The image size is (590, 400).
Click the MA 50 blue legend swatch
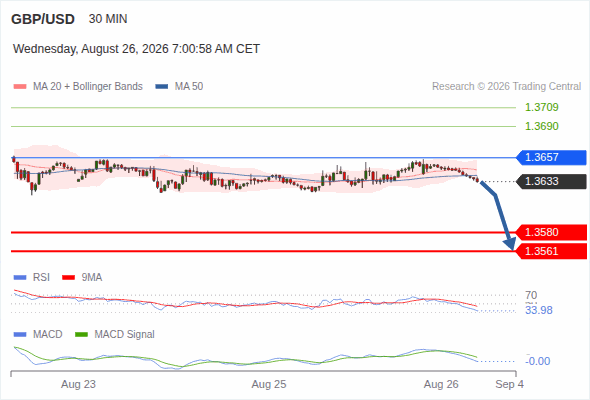(162, 87)
